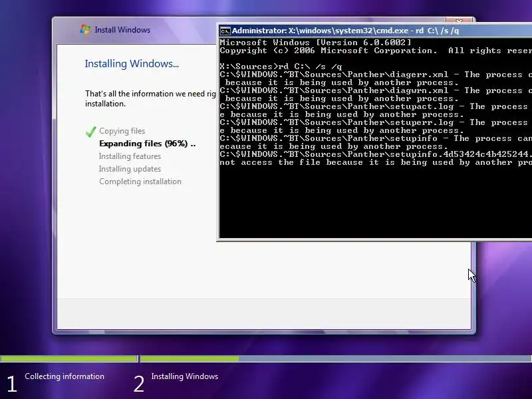Click the Install Windows title text
Image resolution: width=532 pixels, height=399 pixels.
(x=122, y=30)
